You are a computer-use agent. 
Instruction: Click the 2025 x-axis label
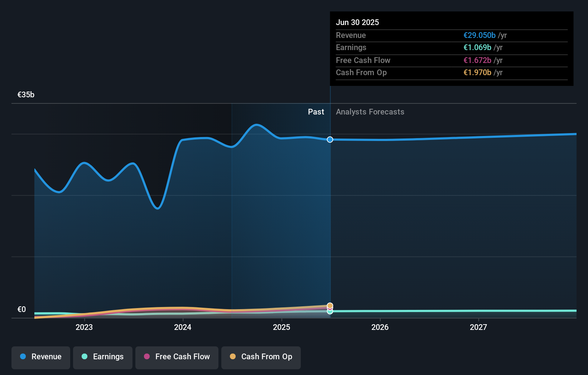(x=281, y=327)
